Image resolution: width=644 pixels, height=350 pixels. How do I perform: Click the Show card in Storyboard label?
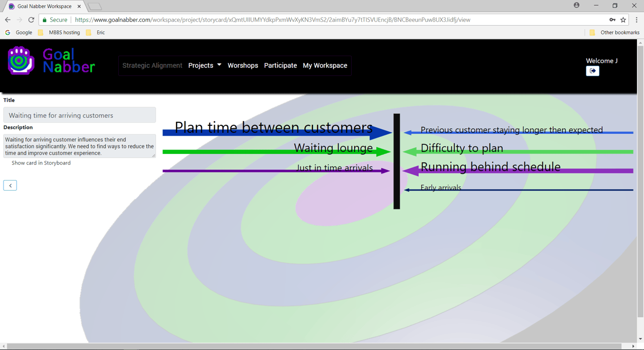41,163
